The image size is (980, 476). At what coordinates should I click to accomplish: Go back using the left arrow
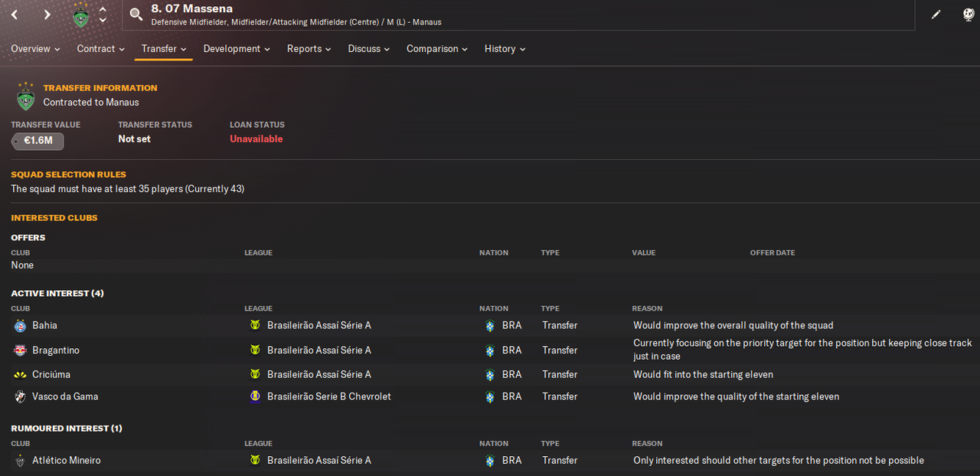(x=15, y=15)
